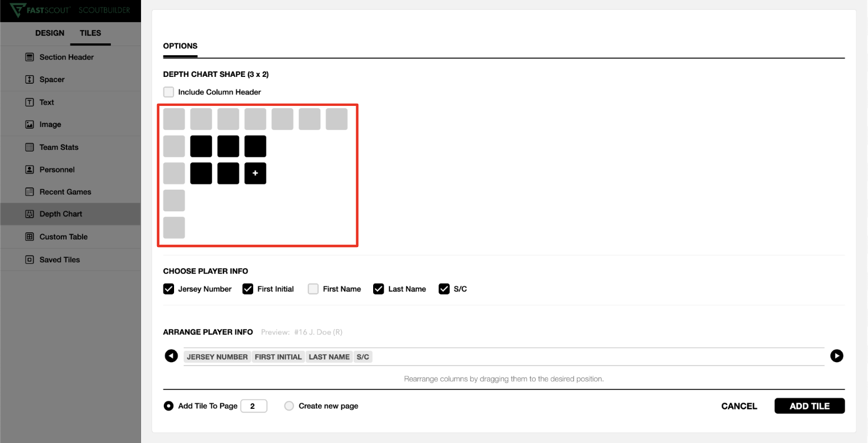This screenshot has width=868, height=443.
Task: Click the LAST NAME column chip
Action: [329, 357]
